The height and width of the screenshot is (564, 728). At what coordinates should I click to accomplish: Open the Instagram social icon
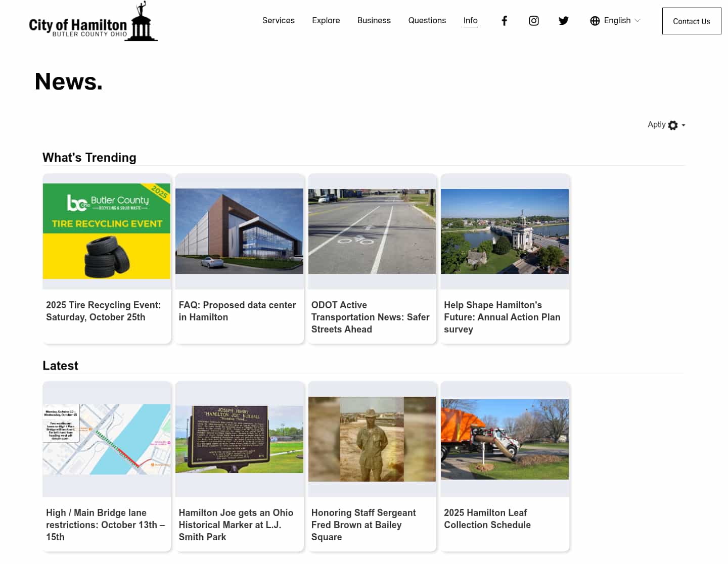533,21
